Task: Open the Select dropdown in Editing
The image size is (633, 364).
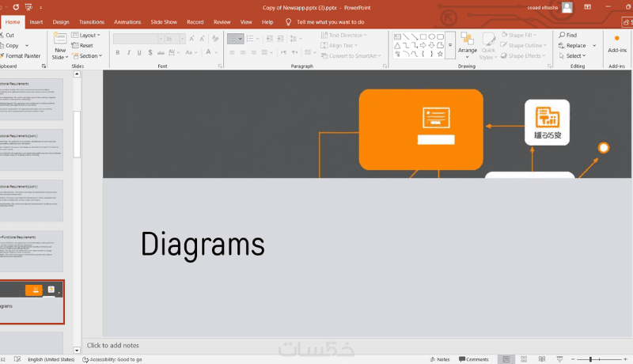Action: coord(572,55)
